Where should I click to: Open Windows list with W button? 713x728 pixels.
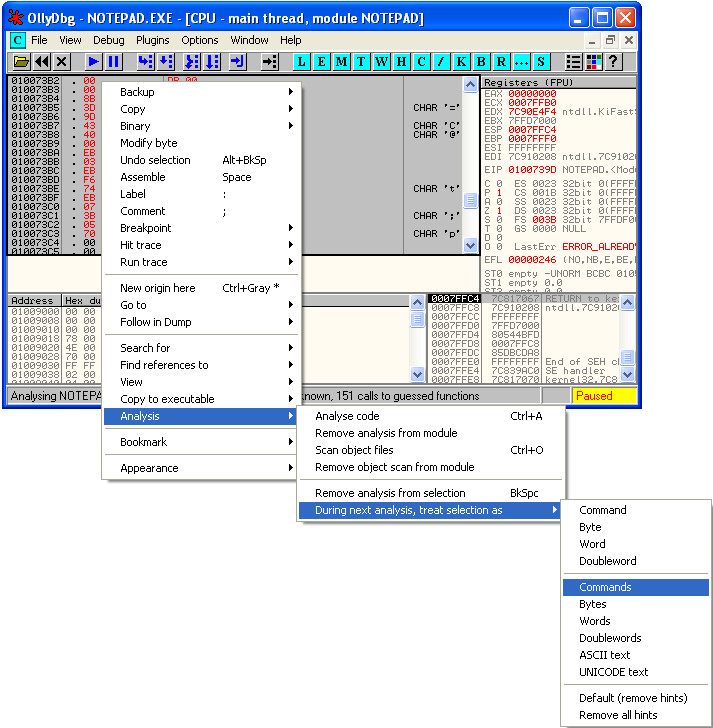(x=381, y=61)
